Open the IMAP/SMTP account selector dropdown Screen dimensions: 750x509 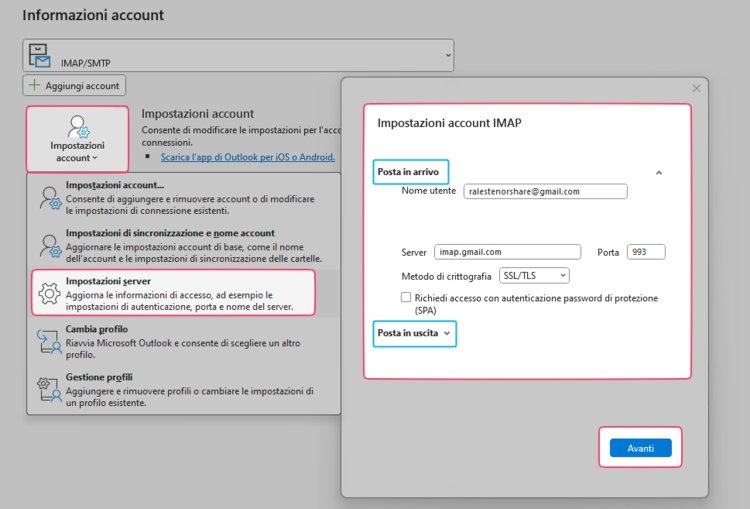pyautogui.click(x=238, y=55)
